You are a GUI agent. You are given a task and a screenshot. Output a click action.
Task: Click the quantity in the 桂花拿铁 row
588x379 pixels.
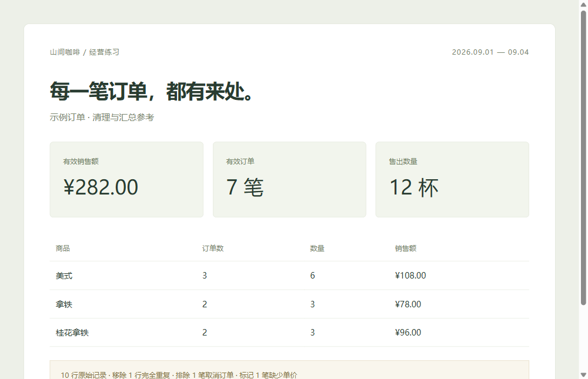pyautogui.click(x=312, y=333)
